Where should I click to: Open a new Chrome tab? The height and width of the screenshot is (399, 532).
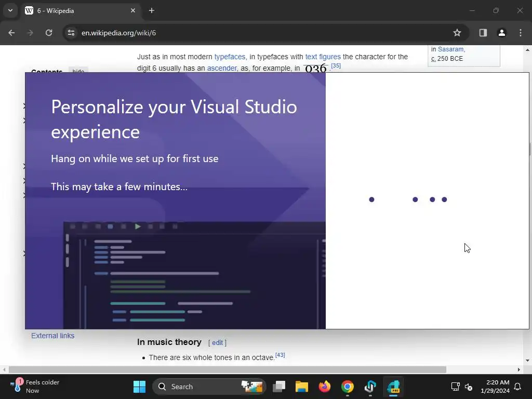pos(152,10)
